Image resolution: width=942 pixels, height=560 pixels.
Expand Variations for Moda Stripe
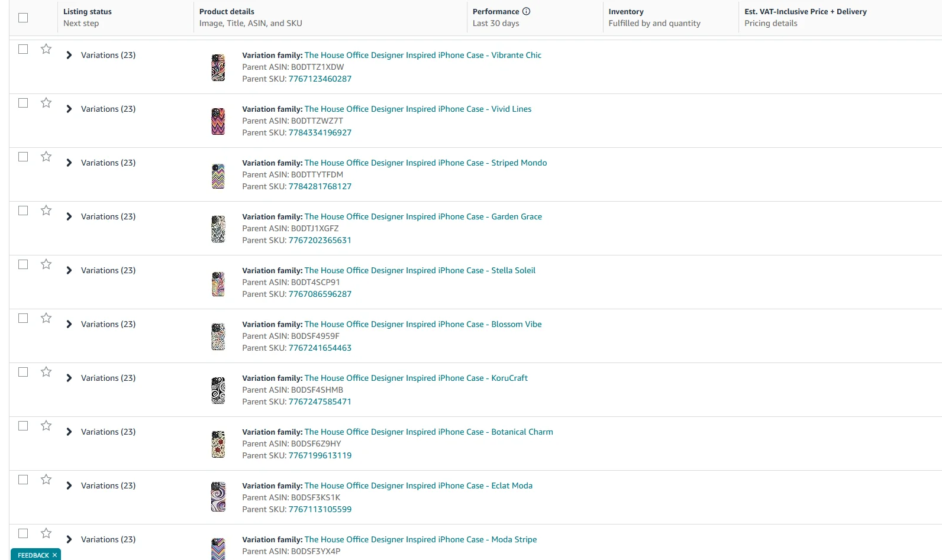click(x=69, y=539)
